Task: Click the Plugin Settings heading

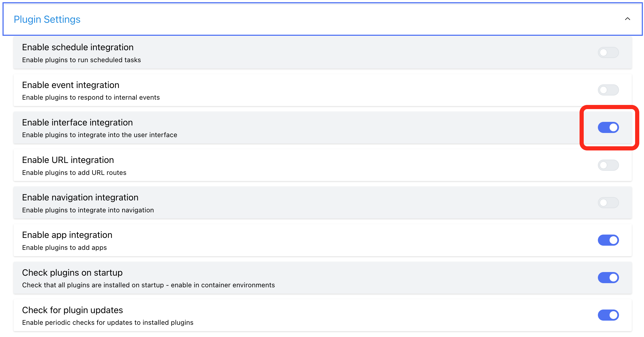Action: (x=46, y=19)
